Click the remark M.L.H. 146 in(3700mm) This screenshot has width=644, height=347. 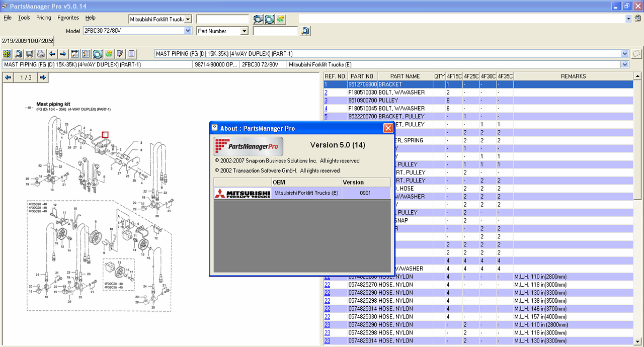point(541,309)
